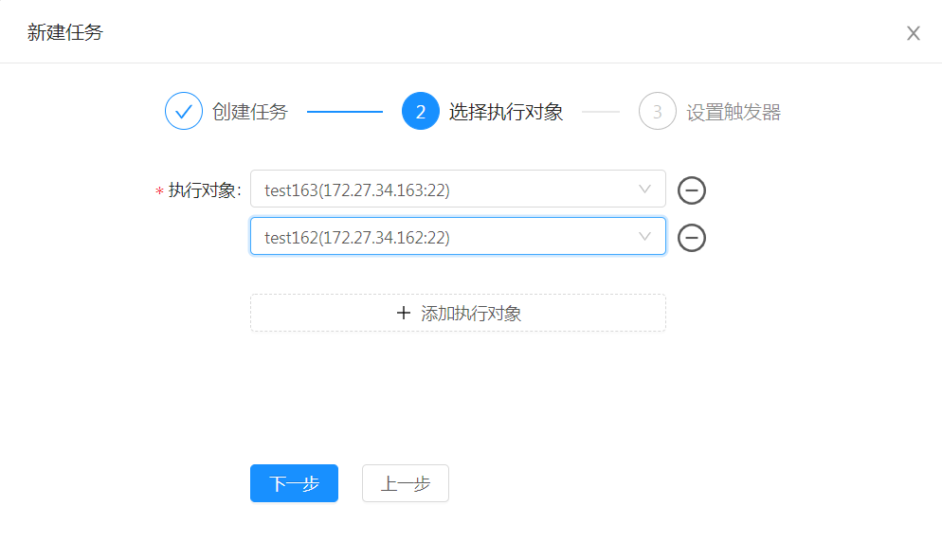Screen dimensions: 942x560
Task: Click the checkmark icon for 创建任务 step
Action: pos(184,111)
